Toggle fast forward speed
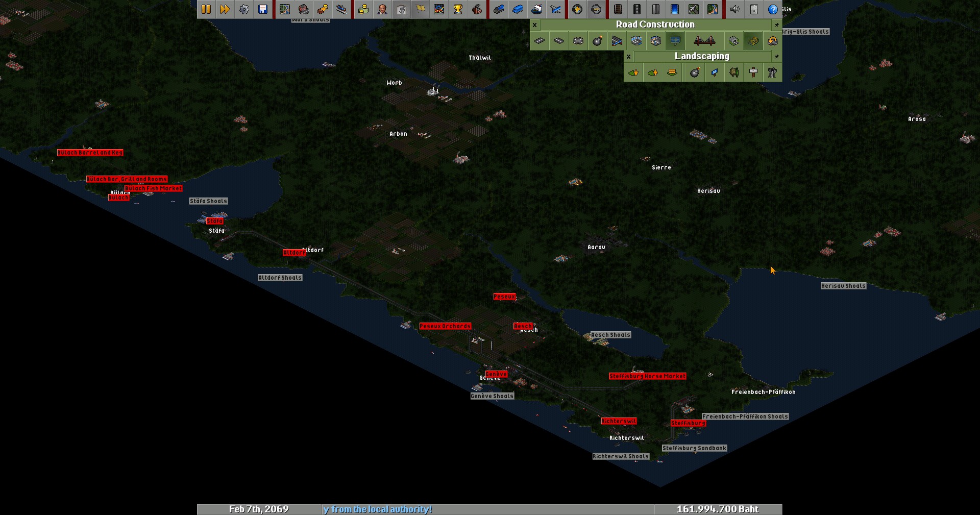 pyautogui.click(x=225, y=9)
